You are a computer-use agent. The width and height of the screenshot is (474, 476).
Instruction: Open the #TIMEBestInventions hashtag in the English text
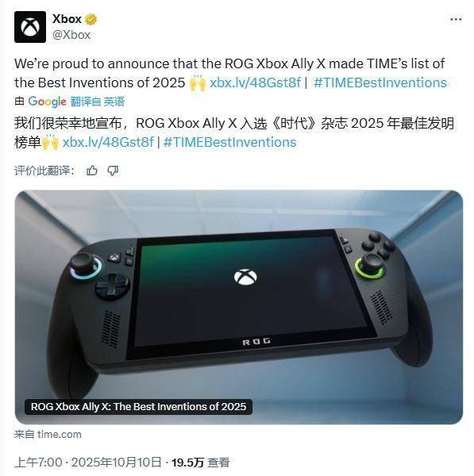(380, 83)
